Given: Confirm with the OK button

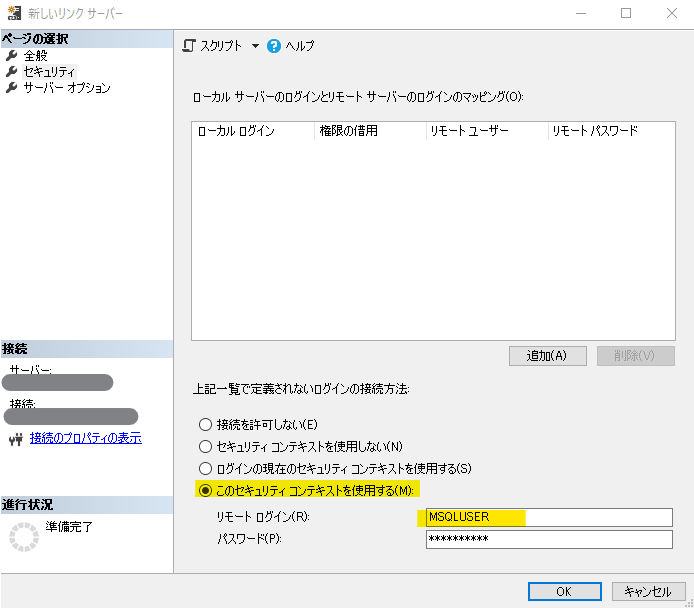Looking at the screenshot, I should (564, 591).
